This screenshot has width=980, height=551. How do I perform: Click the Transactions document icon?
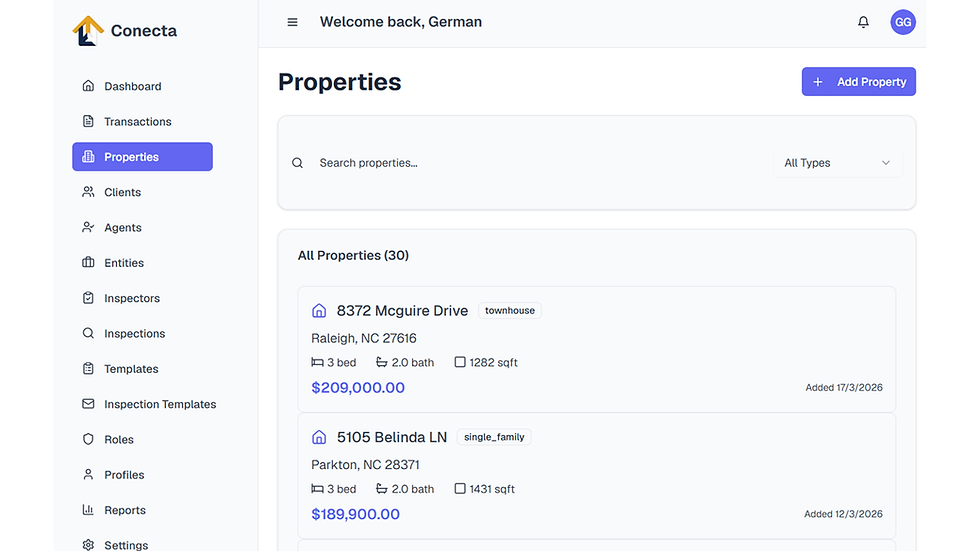(88, 121)
